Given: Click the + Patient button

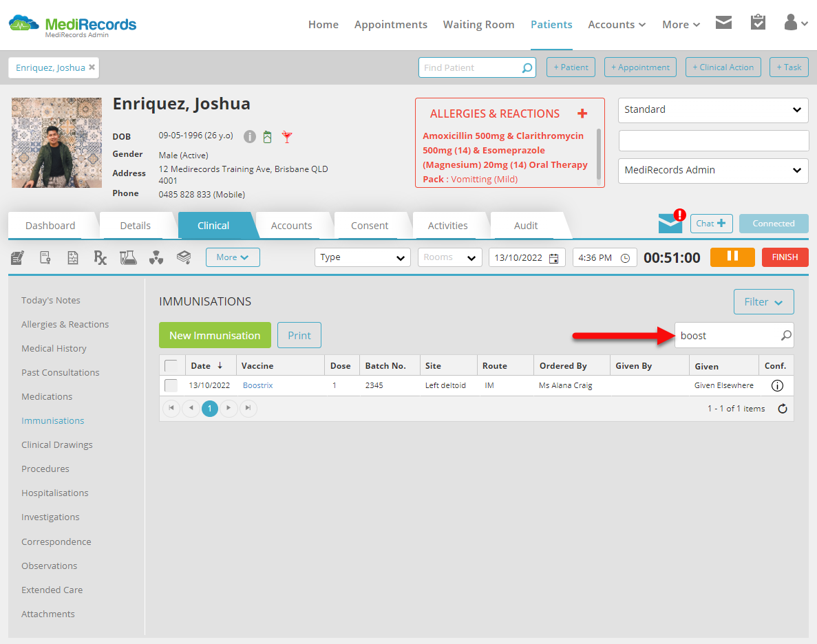Looking at the screenshot, I should [571, 67].
